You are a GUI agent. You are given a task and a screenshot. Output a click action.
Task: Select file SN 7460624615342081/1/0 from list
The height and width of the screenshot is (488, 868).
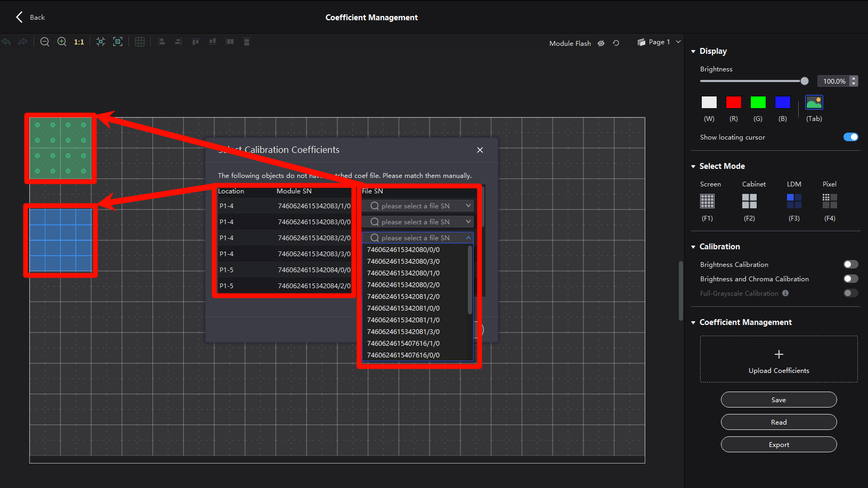(403, 320)
